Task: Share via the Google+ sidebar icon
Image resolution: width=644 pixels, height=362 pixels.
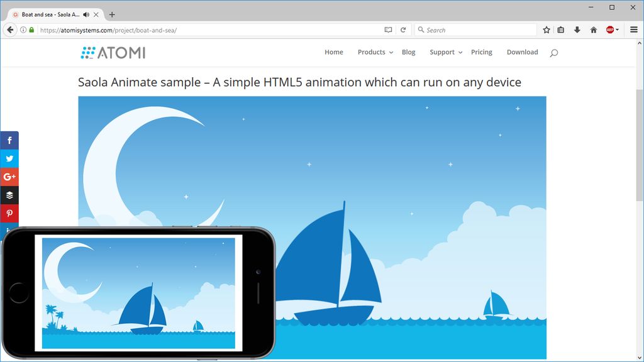Action: (x=9, y=177)
